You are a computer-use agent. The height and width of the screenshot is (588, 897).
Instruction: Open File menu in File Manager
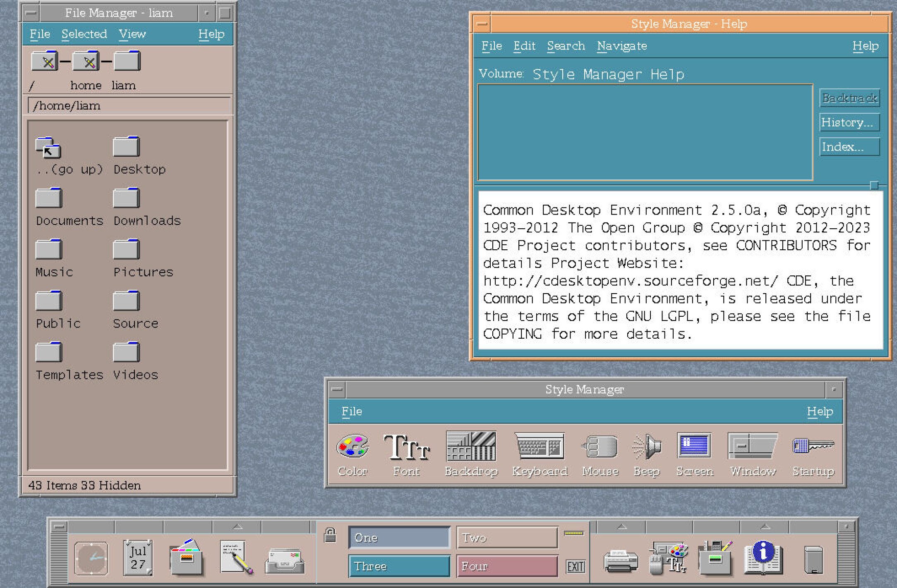[40, 34]
